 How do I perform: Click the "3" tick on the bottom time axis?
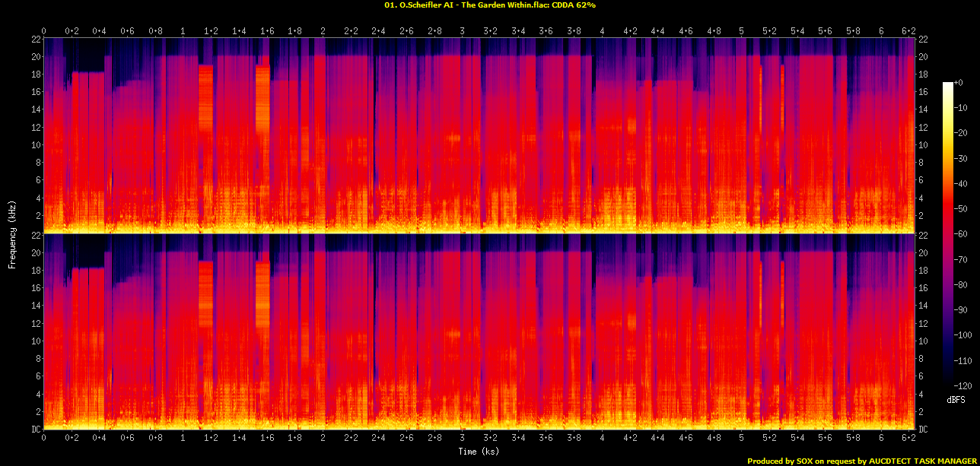[x=463, y=438]
